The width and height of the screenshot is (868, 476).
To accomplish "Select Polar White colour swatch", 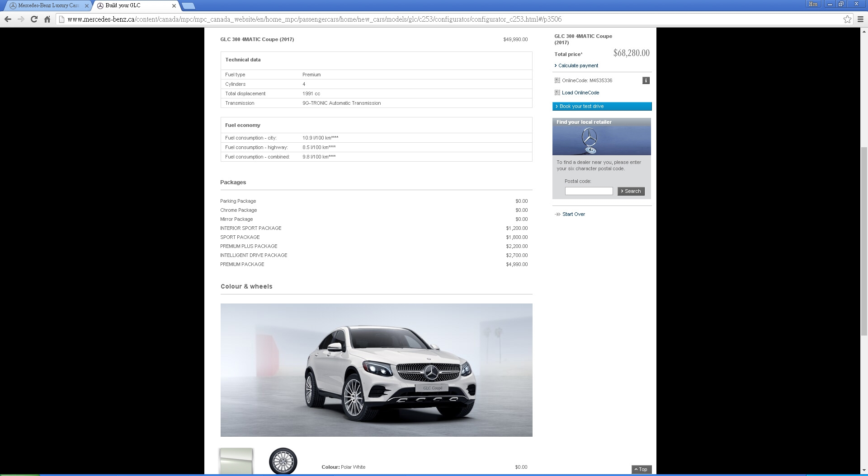I will pyautogui.click(x=236, y=461).
